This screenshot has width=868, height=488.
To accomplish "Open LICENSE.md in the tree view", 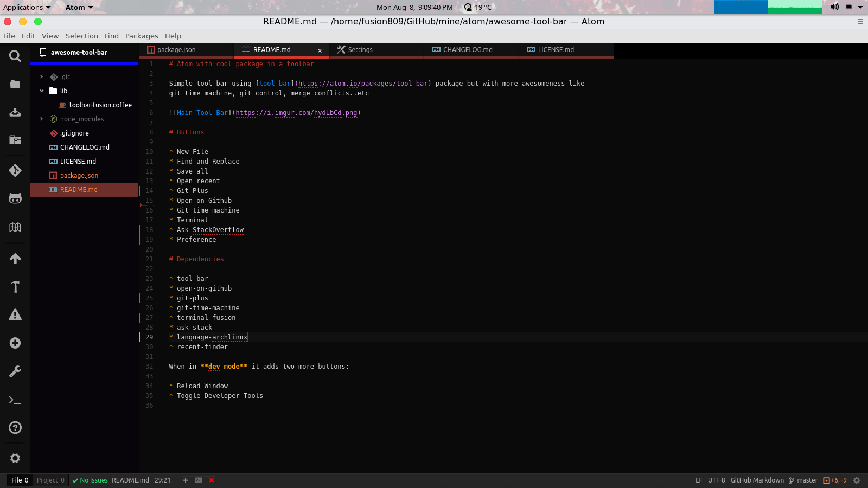I will tap(78, 162).
